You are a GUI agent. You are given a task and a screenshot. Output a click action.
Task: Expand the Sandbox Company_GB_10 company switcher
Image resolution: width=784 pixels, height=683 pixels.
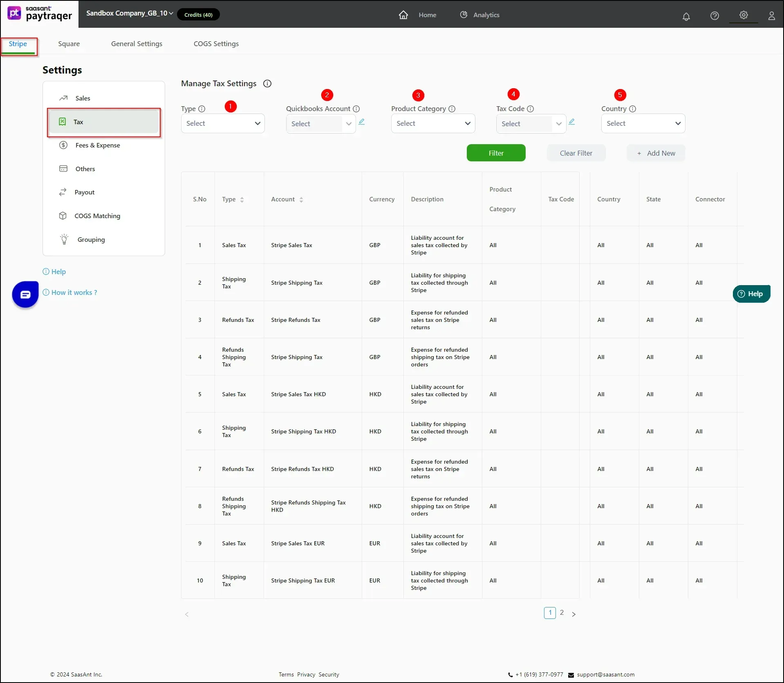pos(130,13)
